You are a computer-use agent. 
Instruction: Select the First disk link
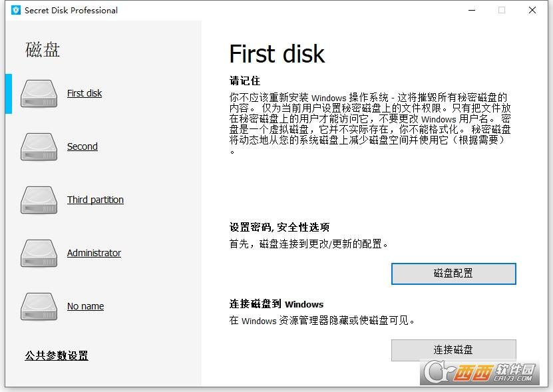click(85, 93)
